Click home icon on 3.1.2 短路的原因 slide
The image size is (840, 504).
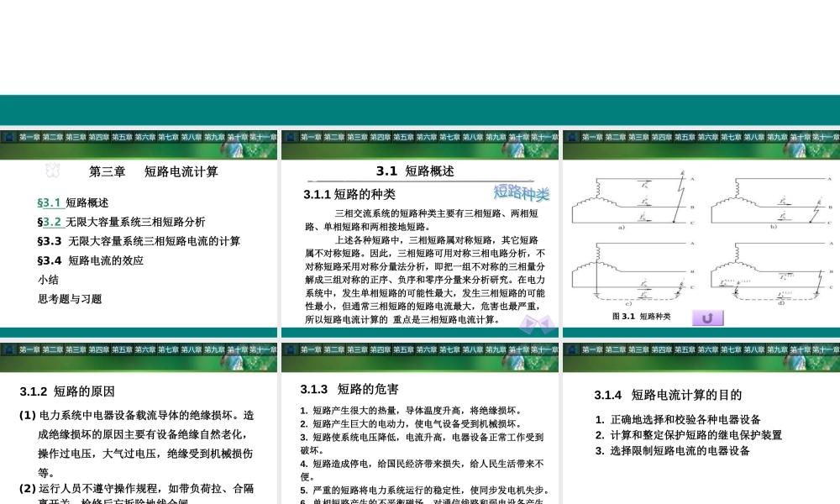[x=8, y=349]
